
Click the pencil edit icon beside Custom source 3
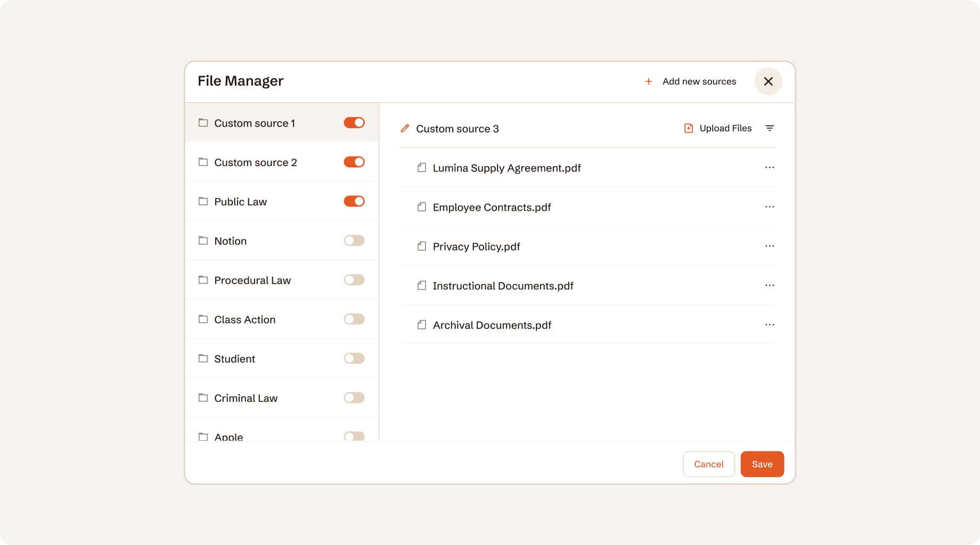(x=405, y=129)
